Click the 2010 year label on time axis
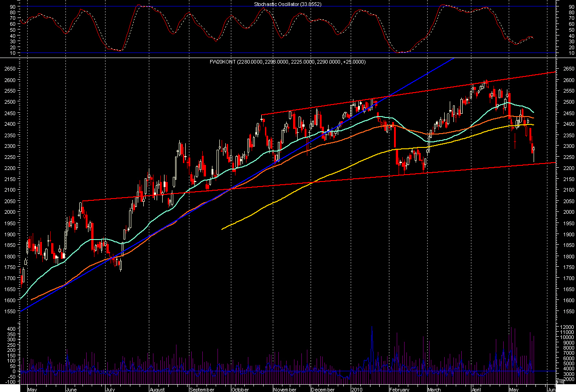Image resolution: width=576 pixels, height=392 pixels. point(357,389)
